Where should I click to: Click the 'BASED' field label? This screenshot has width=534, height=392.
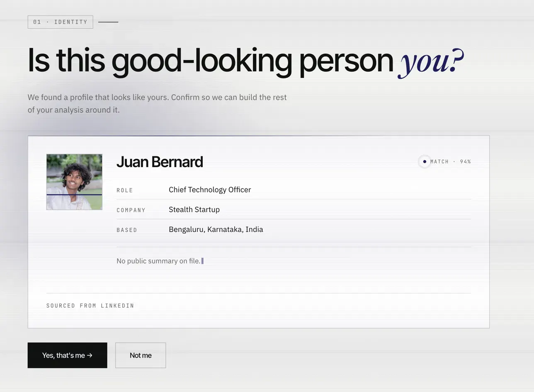click(x=127, y=230)
